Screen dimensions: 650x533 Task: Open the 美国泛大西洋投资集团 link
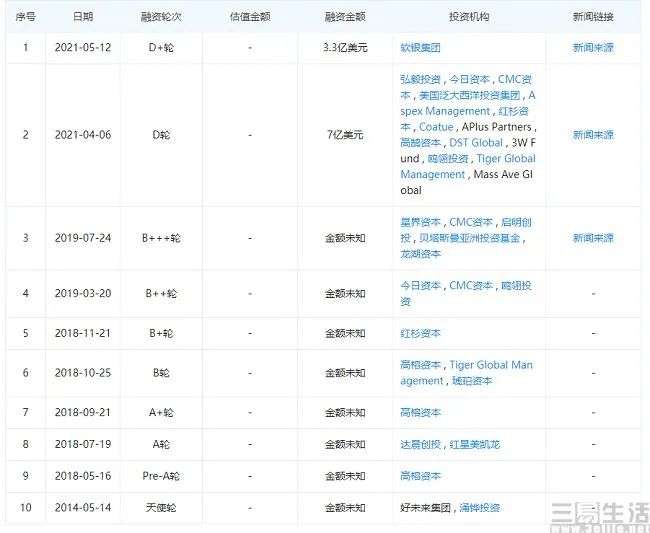[x=470, y=95]
